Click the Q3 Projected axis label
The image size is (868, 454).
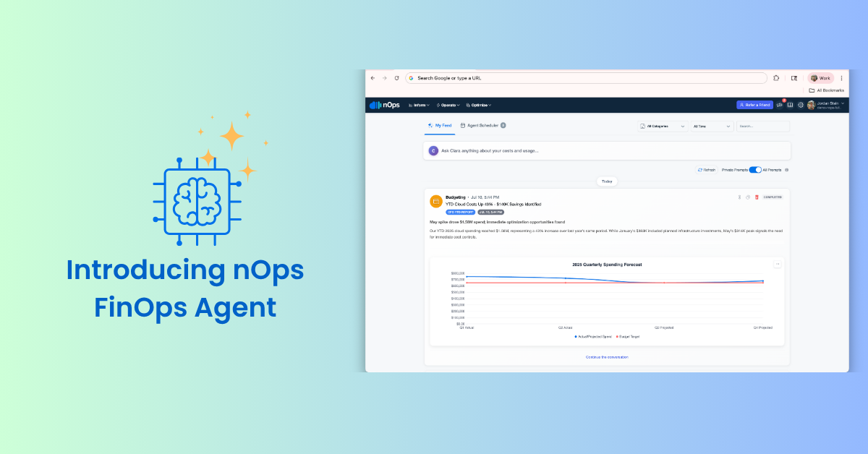[x=664, y=327]
